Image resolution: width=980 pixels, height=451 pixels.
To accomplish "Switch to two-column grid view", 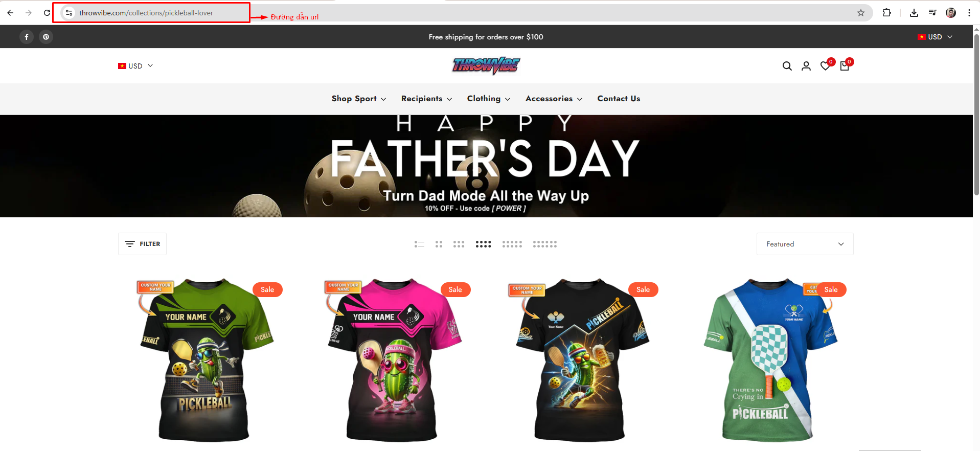I will 439,244.
